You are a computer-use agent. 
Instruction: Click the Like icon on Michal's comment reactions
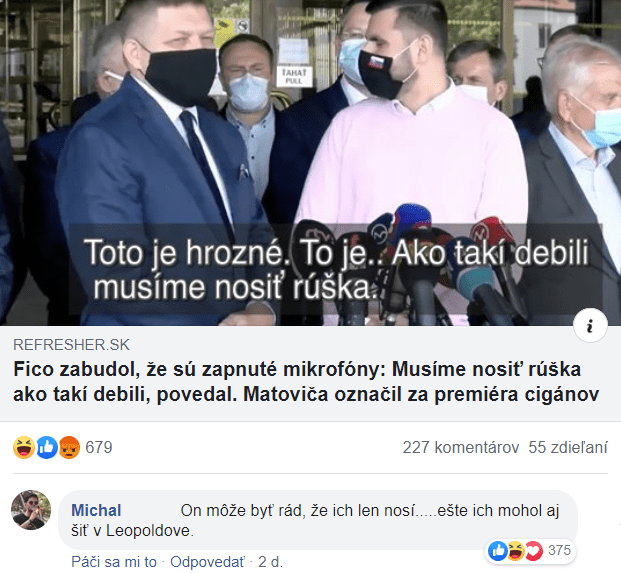click(x=498, y=550)
